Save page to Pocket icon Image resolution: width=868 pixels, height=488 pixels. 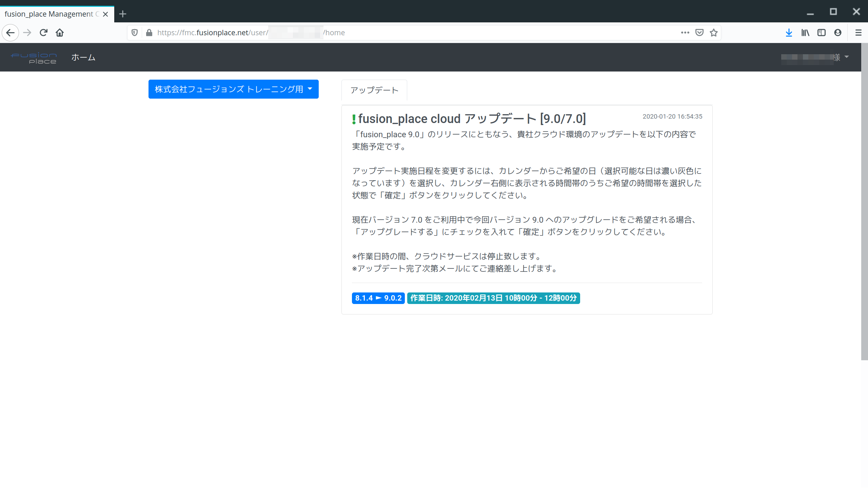(x=699, y=33)
